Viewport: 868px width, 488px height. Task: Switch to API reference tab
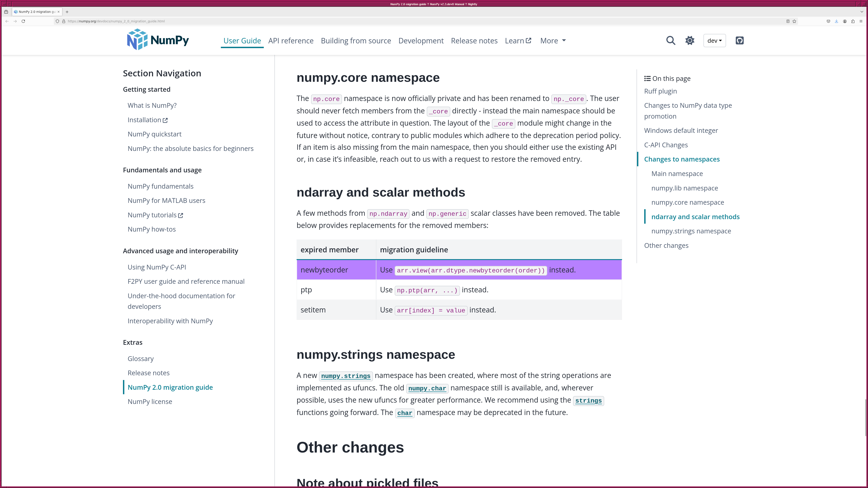290,41
